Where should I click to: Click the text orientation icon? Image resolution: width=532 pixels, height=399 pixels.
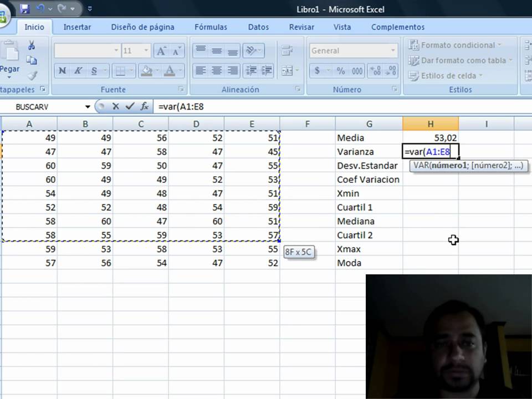[251, 50]
